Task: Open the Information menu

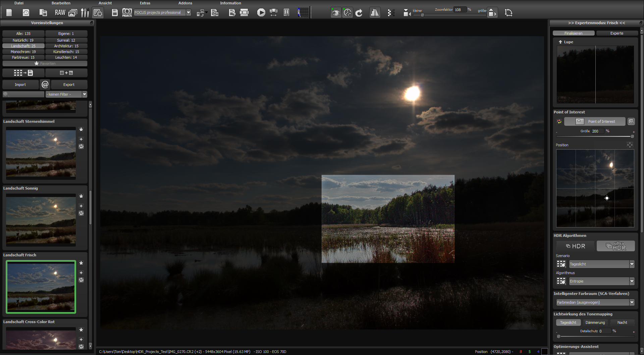Action: (x=231, y=3)
